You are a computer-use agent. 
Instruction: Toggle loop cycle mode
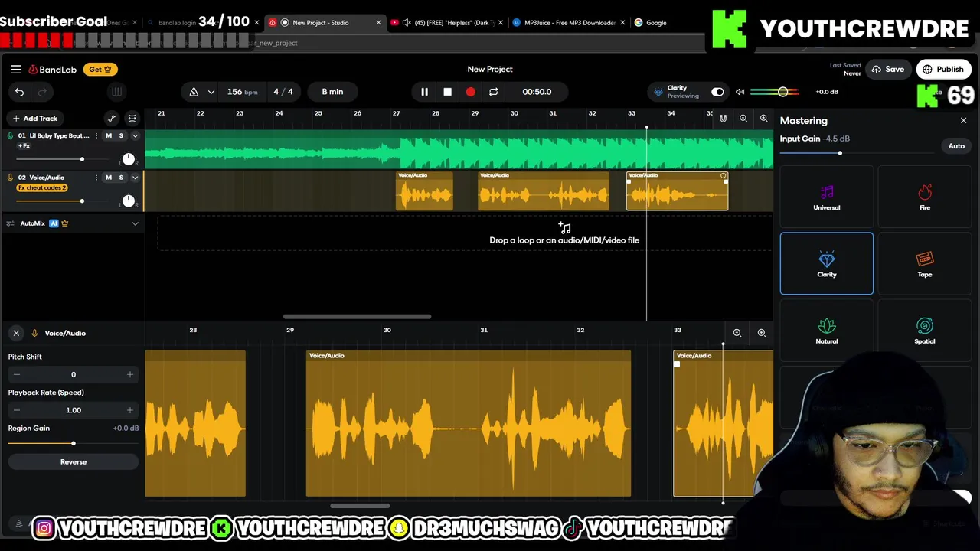[x=493, y=92]
